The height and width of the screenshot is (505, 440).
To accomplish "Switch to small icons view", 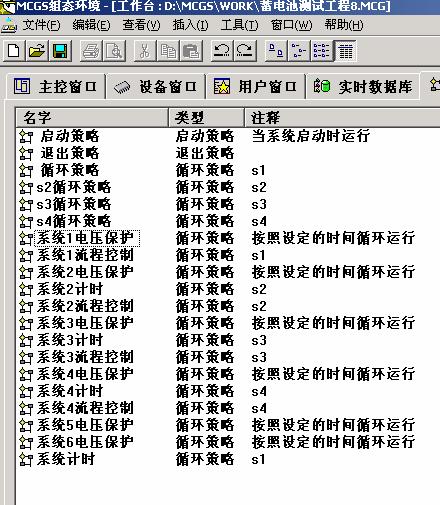I will click(299, 51).
